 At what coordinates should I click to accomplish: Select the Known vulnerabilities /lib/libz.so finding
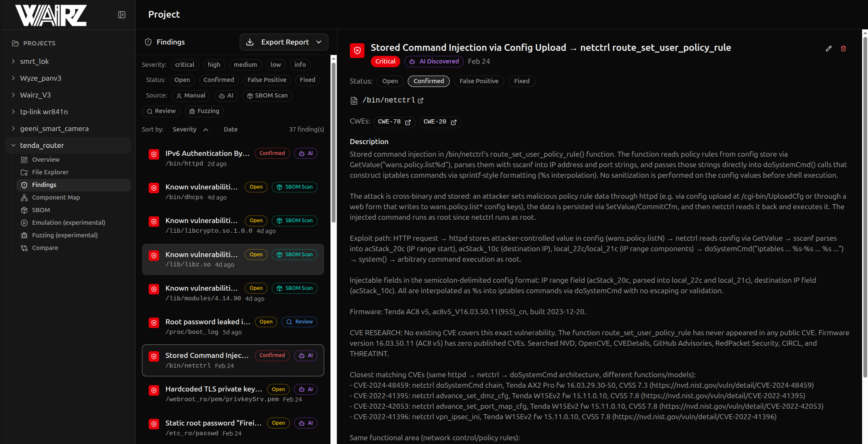[x=233, y=260]
